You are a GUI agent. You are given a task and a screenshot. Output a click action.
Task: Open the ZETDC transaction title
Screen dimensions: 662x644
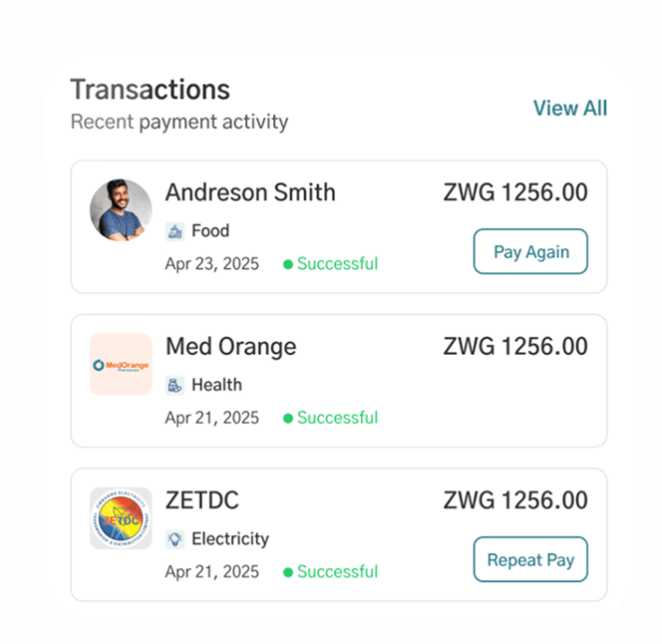(202, 500)
